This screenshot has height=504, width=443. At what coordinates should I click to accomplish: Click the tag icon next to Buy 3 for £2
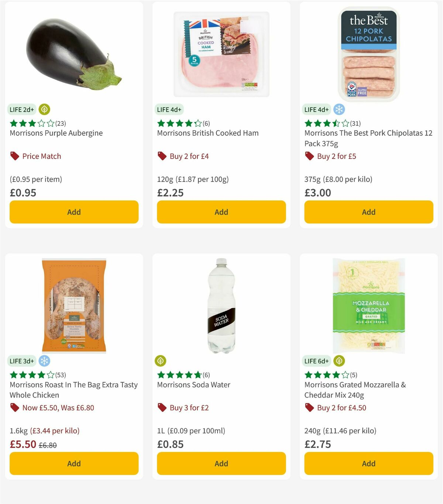point(162,407)
